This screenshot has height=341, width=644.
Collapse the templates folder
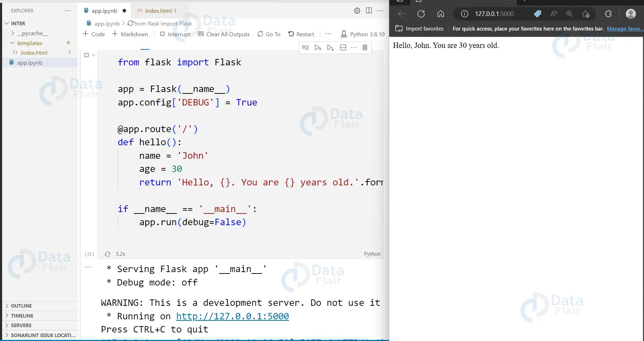tap(12, 43)
